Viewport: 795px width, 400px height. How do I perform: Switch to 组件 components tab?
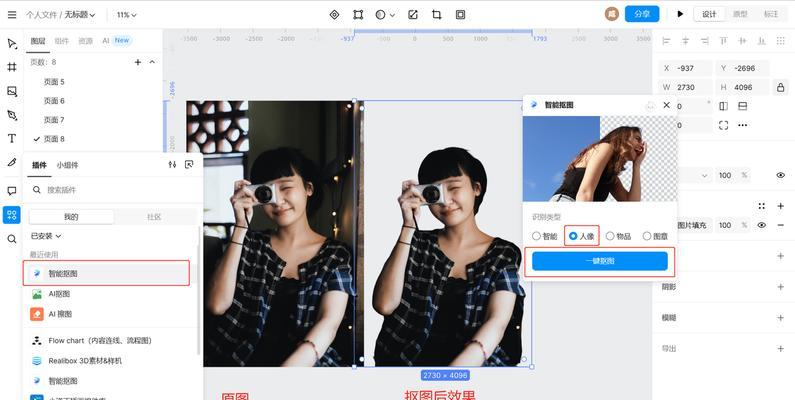point(61,41)
